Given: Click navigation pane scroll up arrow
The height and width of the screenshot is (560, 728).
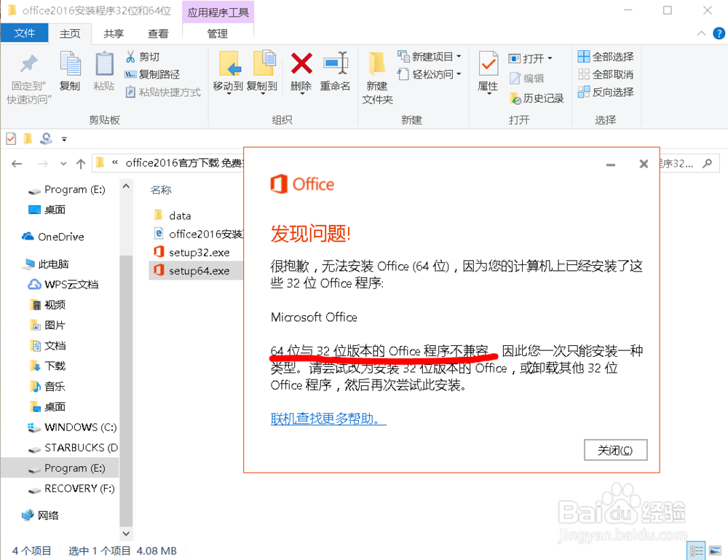Looking at the screenshot, I should coord(126,186).
